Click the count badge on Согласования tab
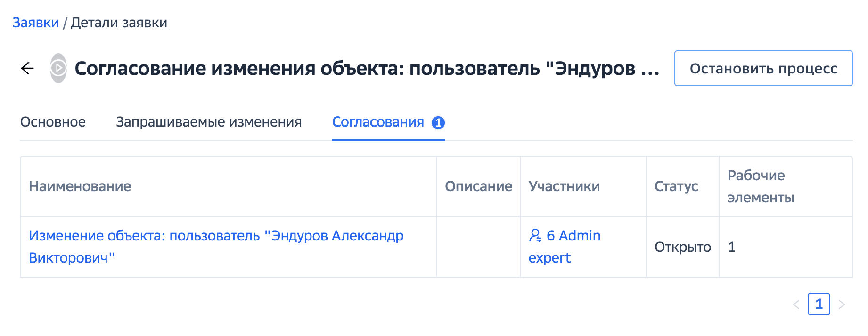 438,123
